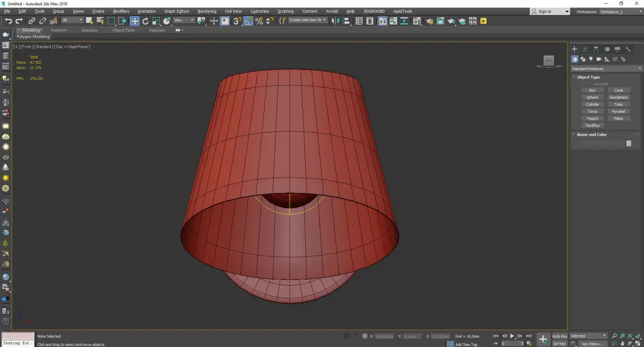Open the Mirror tool

[335, 21]
